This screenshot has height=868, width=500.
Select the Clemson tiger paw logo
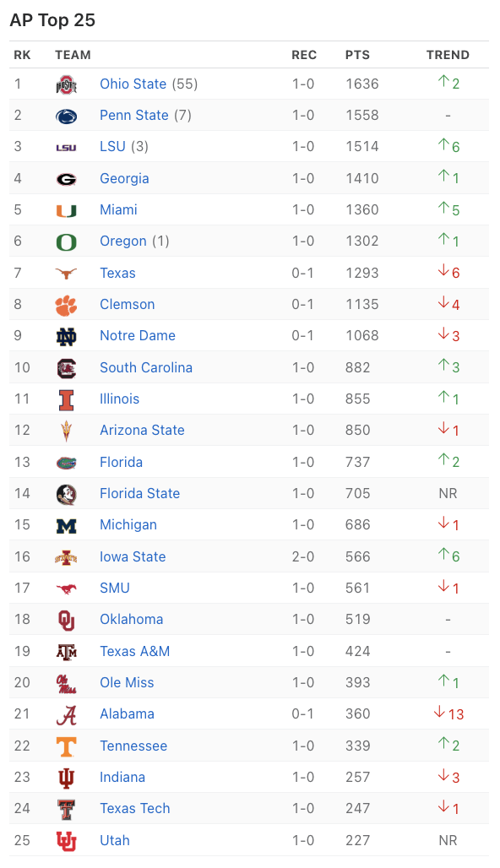(67, 305)
